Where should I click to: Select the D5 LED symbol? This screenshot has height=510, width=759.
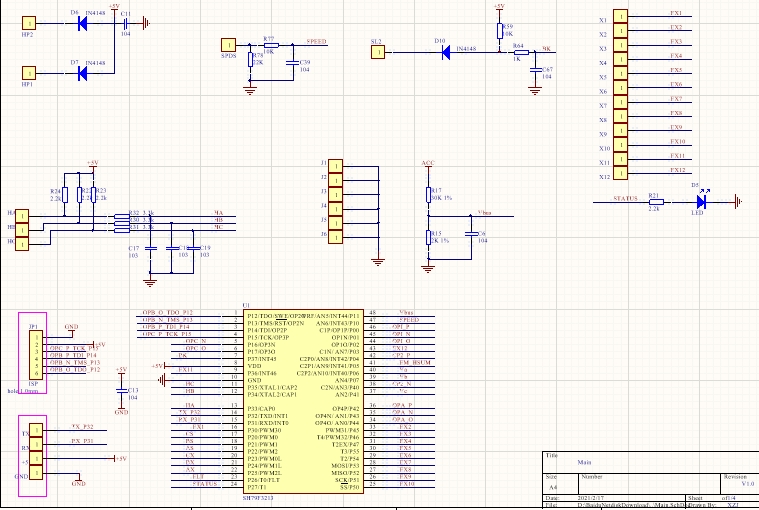pos(701,202)
